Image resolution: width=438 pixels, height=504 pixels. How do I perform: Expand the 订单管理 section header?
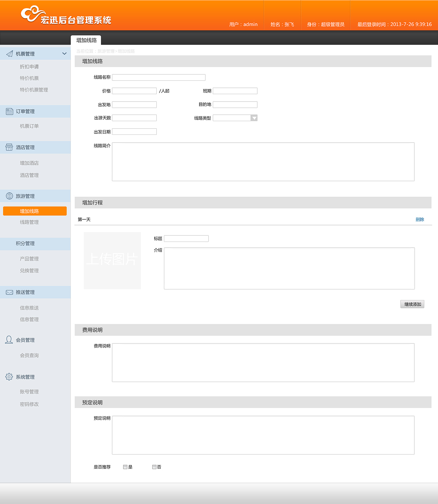(35, 112)
